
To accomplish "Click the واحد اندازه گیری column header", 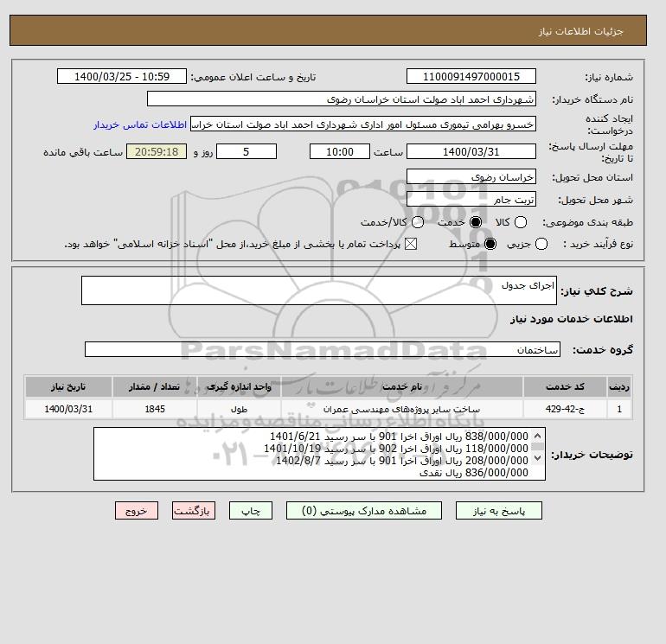I will coord(239,386).
